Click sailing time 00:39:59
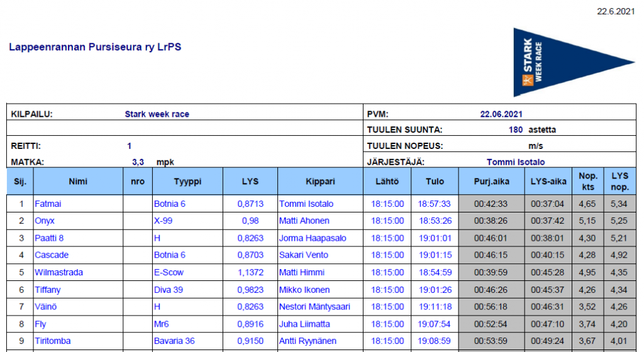 tap(491, 272)
